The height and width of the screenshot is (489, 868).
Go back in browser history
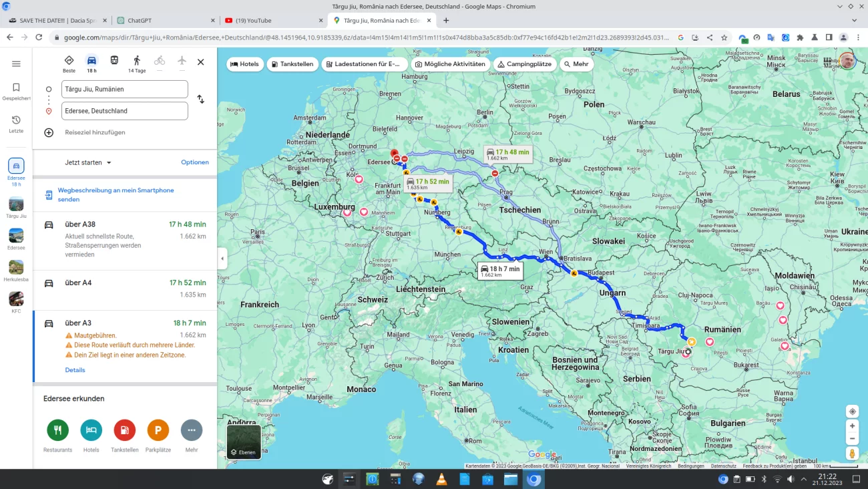tap(9, 37)
